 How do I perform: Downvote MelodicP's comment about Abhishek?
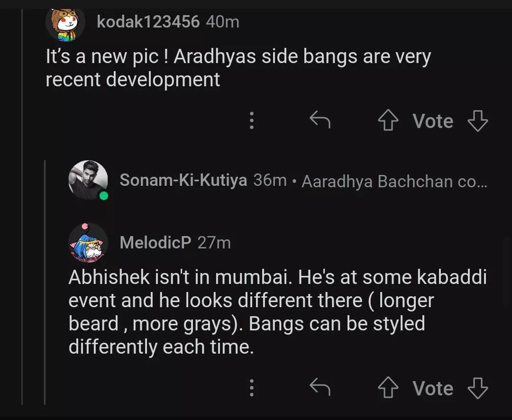tap(477, 389)
